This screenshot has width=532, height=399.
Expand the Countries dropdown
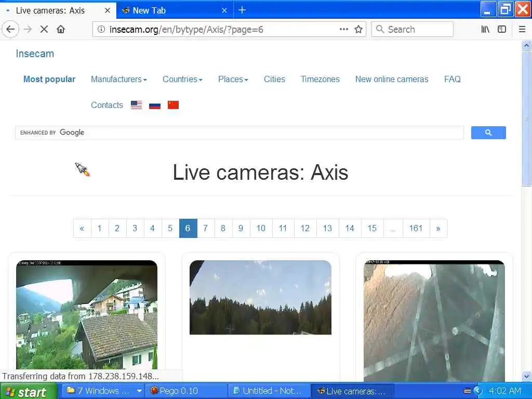tap(182, 79)
